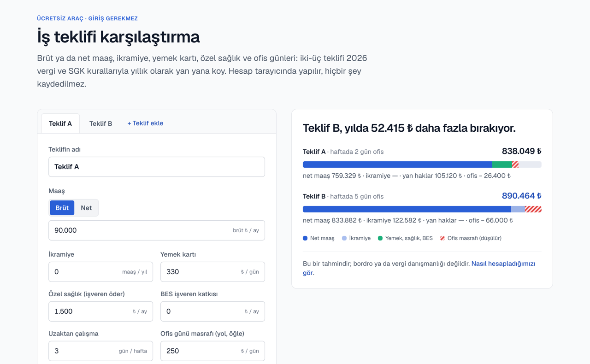Click the Teklif B striped office-cost bar segment

click(x=533, y=209)
